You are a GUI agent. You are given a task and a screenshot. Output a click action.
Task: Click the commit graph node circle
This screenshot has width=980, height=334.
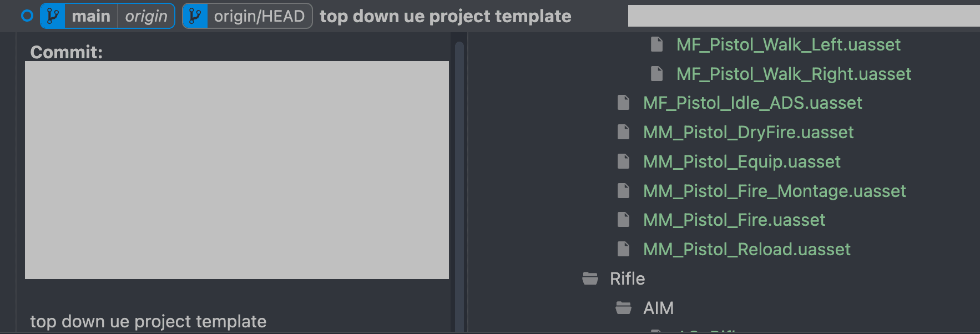coord(27,16)
